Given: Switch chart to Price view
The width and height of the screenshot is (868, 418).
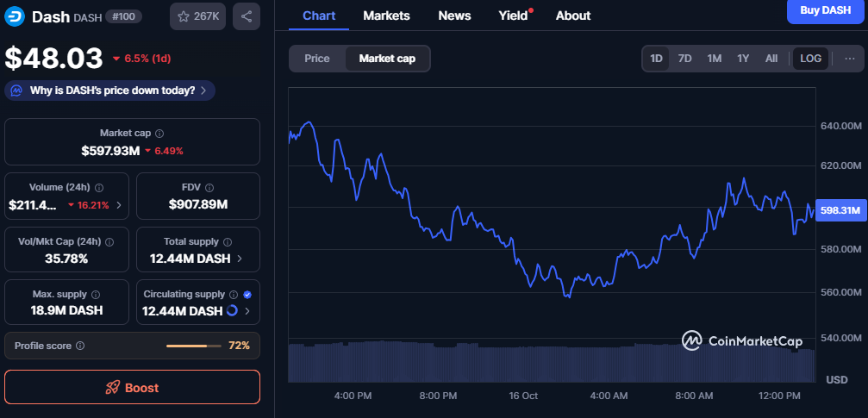Looking at the screenshot, I should [x=317, y=59].
